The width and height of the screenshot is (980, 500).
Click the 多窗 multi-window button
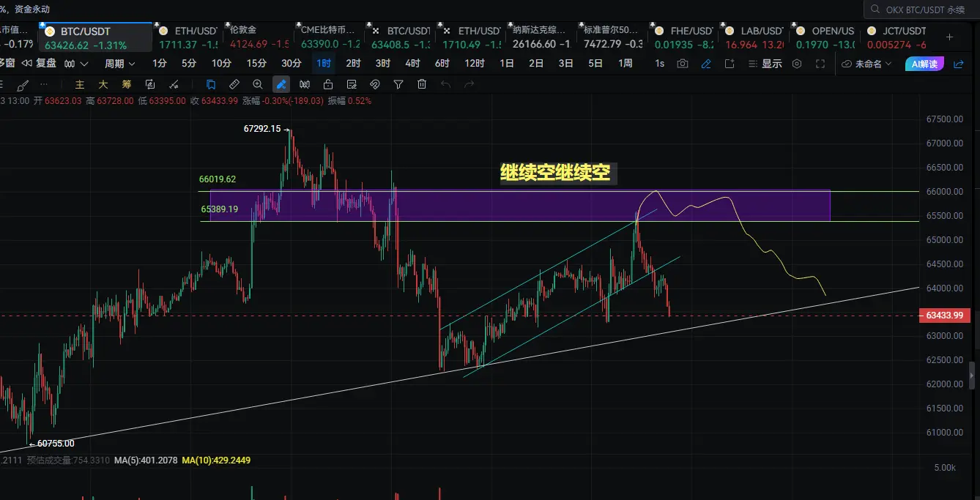(x=7, y=64)
